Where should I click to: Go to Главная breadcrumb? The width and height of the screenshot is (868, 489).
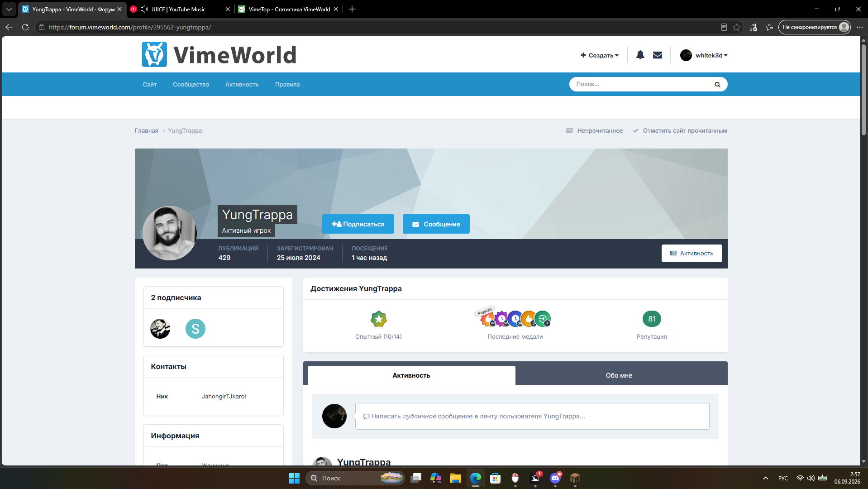tap(146, 130)
